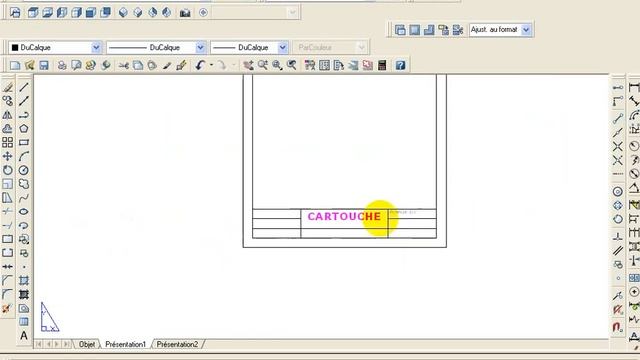640x360 pixels.
Task: Open the color DuCalque dropdown
Action: click(96, 48)
